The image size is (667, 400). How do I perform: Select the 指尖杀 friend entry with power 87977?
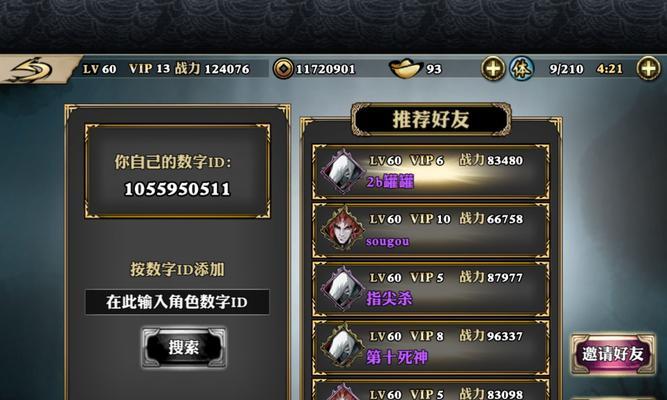tap(431, 289)
